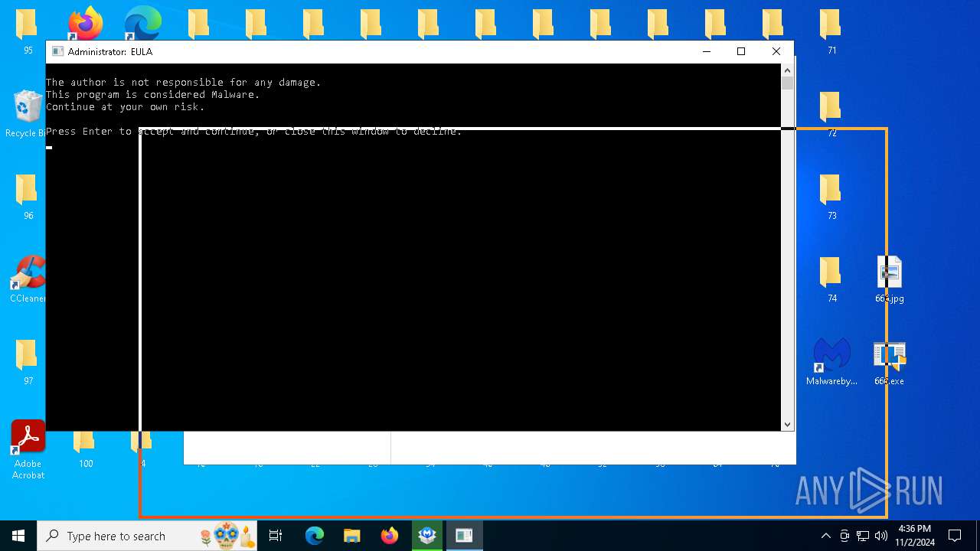Open Task View from the taskbar
The image size is (980, 551).
(276, 536)
